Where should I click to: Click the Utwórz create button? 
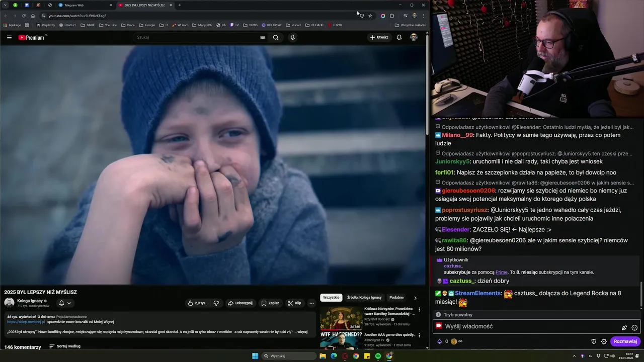(x=379, y=37)
